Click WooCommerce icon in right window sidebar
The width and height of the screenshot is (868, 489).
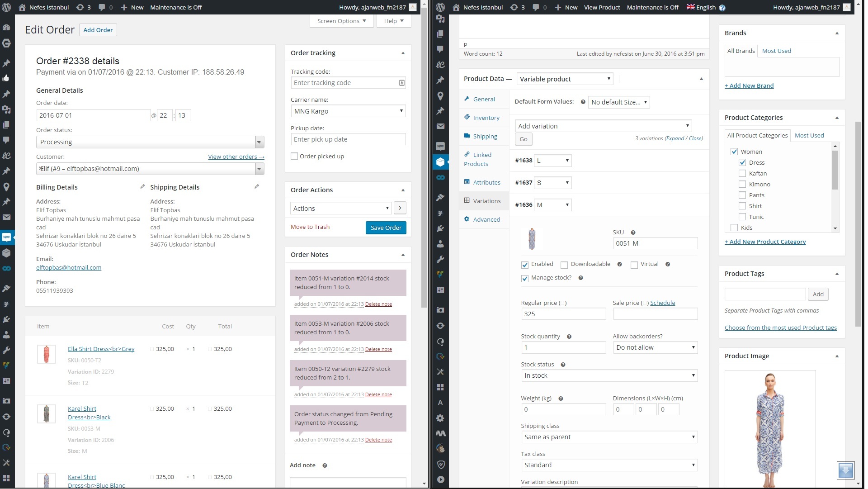tap(440, 146)
